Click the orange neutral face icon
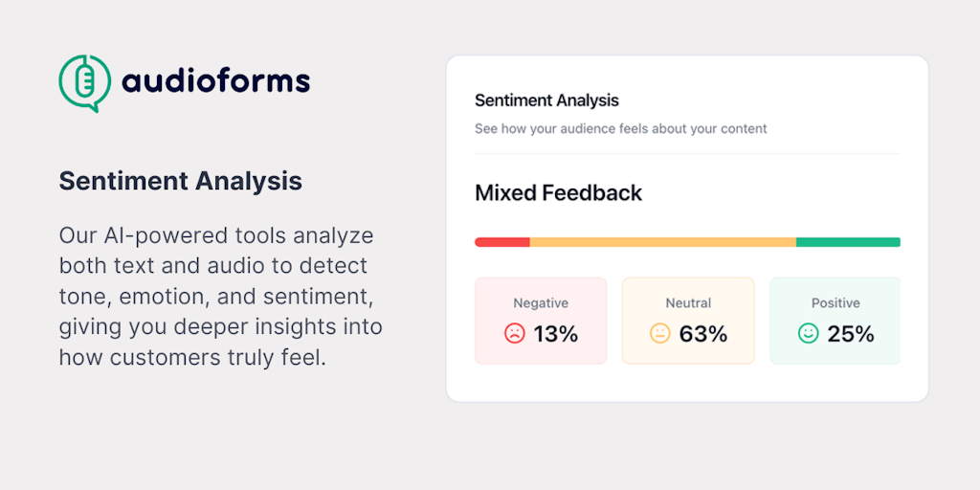The width and height of the screenshot is (980, 490). click(x=660, y=333)
